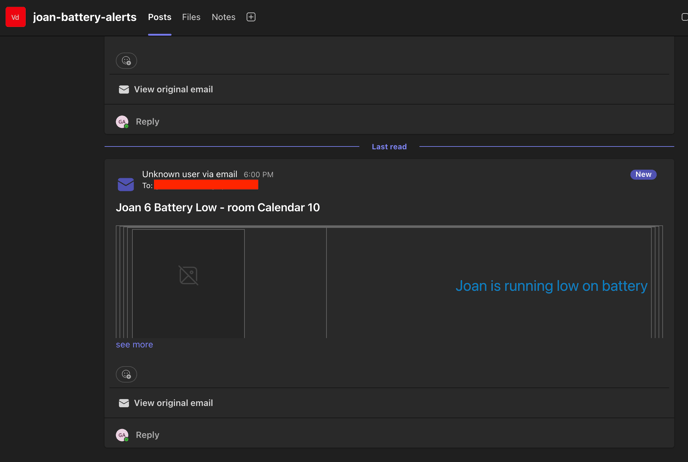The width and height of the screenshot is (688, 462).
Task: Click the GA avatar beside the upper Reply
Action: click(x=122, y=122)
